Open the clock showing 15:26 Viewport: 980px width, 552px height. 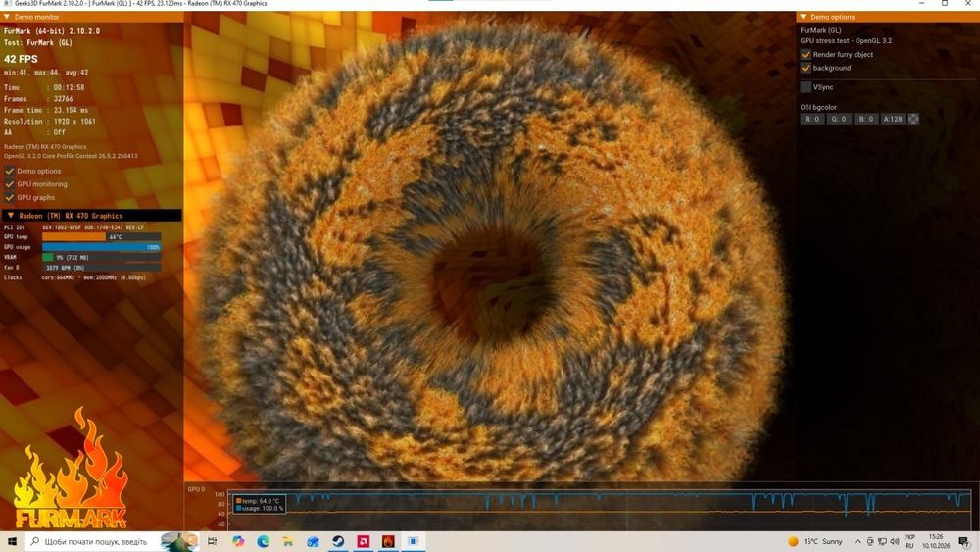pos(936,541)
